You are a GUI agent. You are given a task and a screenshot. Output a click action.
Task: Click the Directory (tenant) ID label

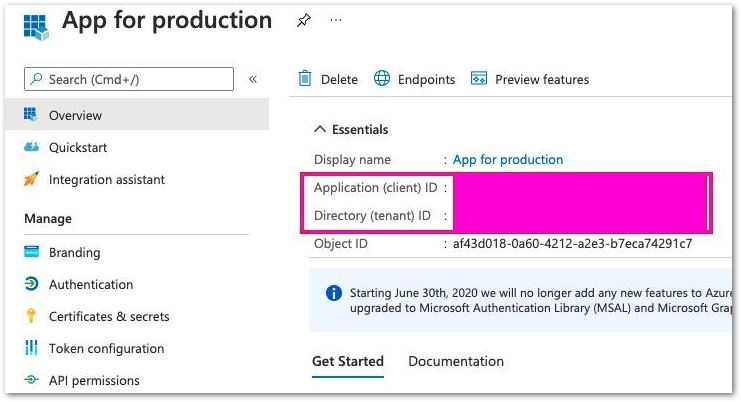point(372,216)
